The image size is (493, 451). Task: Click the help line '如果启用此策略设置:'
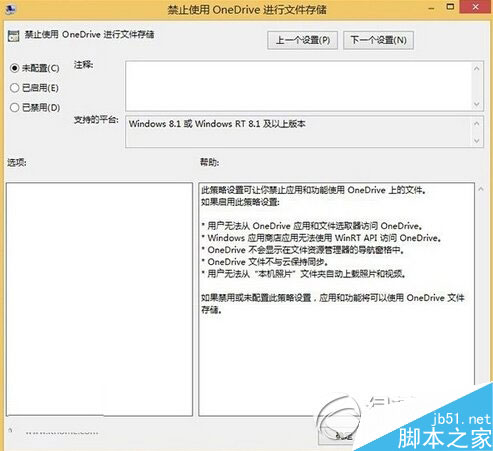point(240,202)
